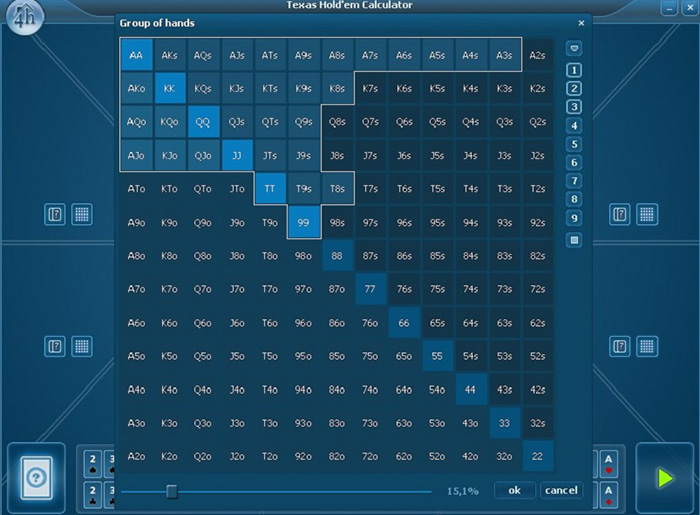The image size is (700, 515).
Task: Open hand grid icon for upper-right seat
Action: click(x=647, y=215)
